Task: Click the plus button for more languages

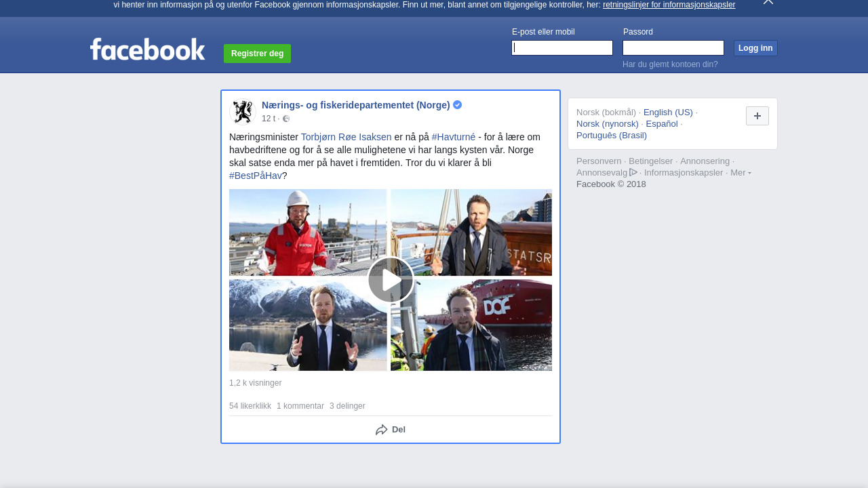Action: [x=757, y=116]
